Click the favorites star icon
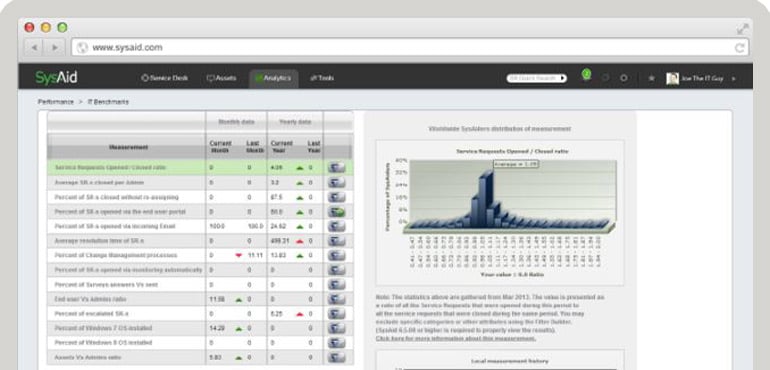The width and height of the screenshot is (770, 370). pos(652,78)
